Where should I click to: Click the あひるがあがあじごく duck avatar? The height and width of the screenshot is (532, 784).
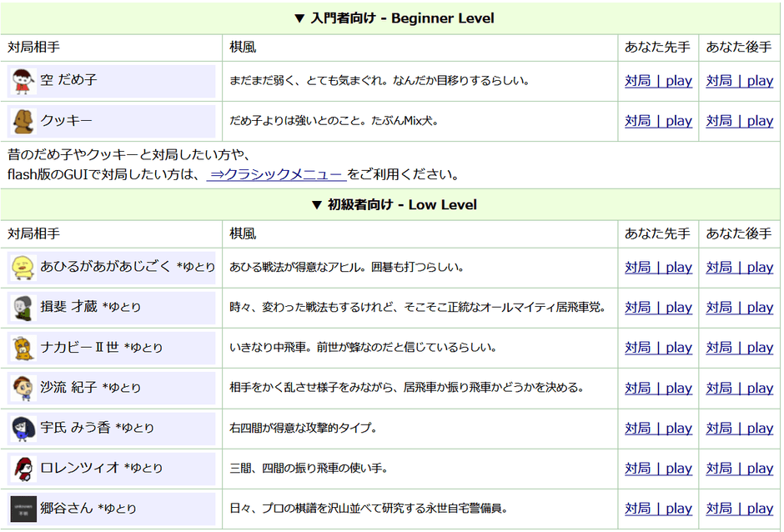(23, 268)
